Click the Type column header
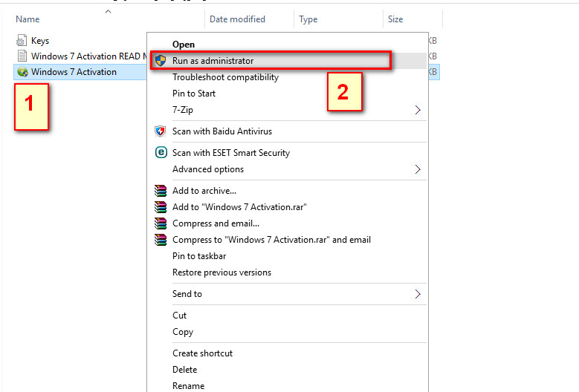The image size is (579, 392). (308, 19)
